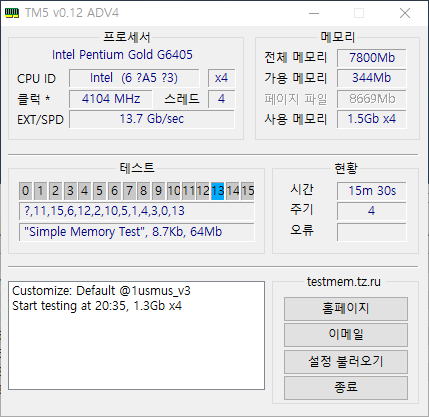The height and width of the screenshot is (417, 429).
Task: Select test box number 2
Action: click(x=55, y=191)
